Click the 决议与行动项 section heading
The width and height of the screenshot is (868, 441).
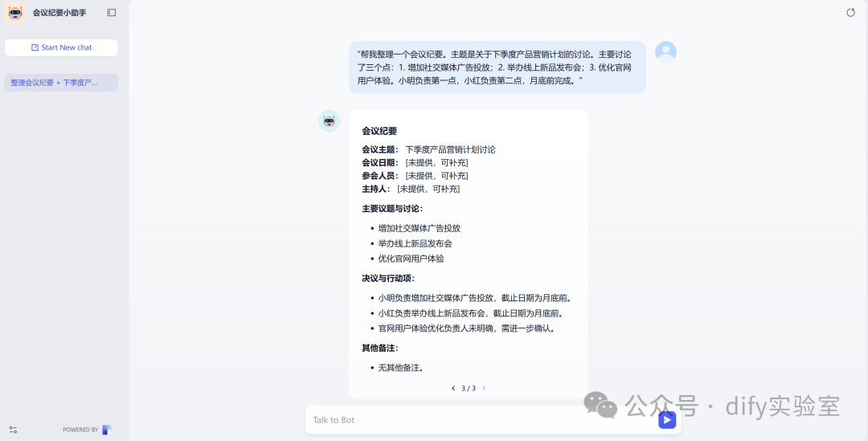[x=389, y=278]
